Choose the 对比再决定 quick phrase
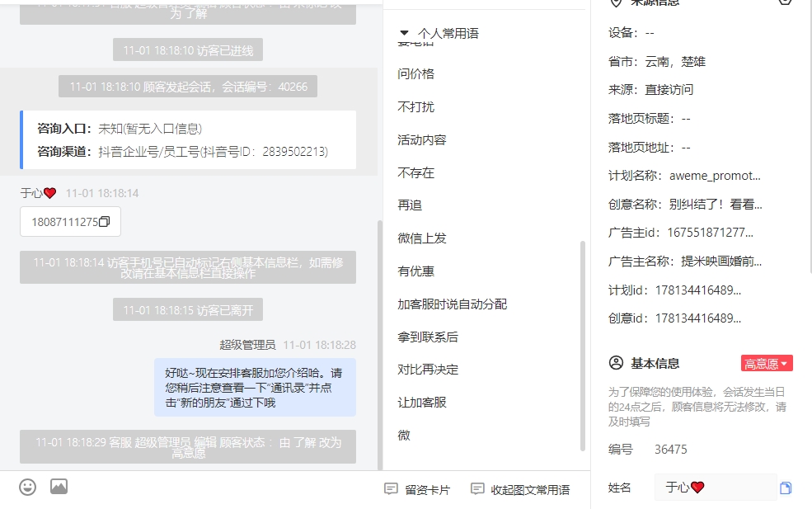 428,370
